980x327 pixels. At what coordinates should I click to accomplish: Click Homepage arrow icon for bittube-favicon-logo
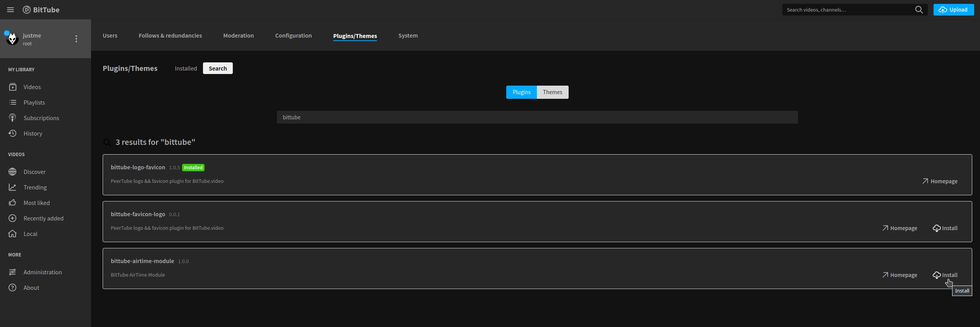(x=885, y=228)
